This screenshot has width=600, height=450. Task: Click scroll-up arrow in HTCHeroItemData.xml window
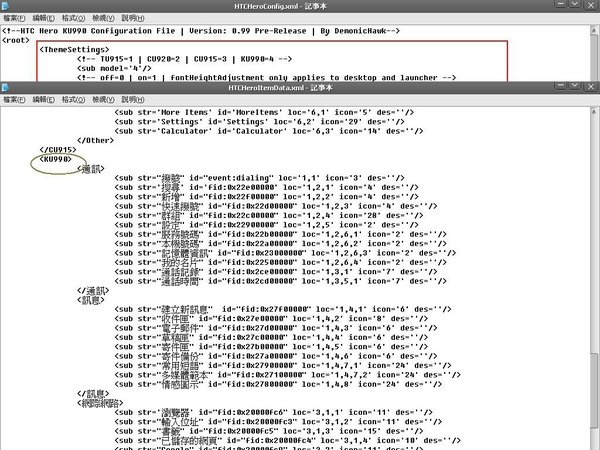(594, 112)
